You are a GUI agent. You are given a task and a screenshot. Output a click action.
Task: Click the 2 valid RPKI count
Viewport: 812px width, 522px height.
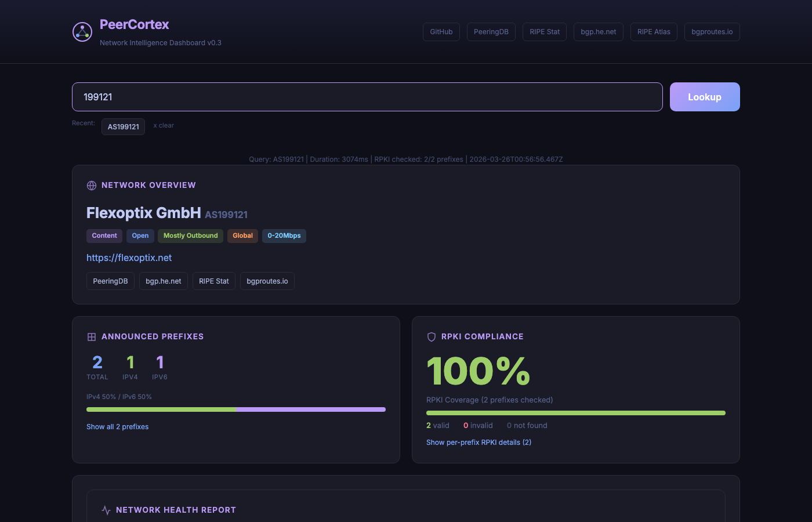438,426
